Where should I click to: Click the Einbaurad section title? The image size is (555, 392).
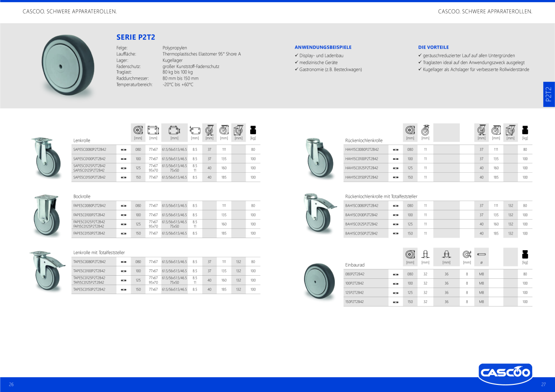[355, 265]
